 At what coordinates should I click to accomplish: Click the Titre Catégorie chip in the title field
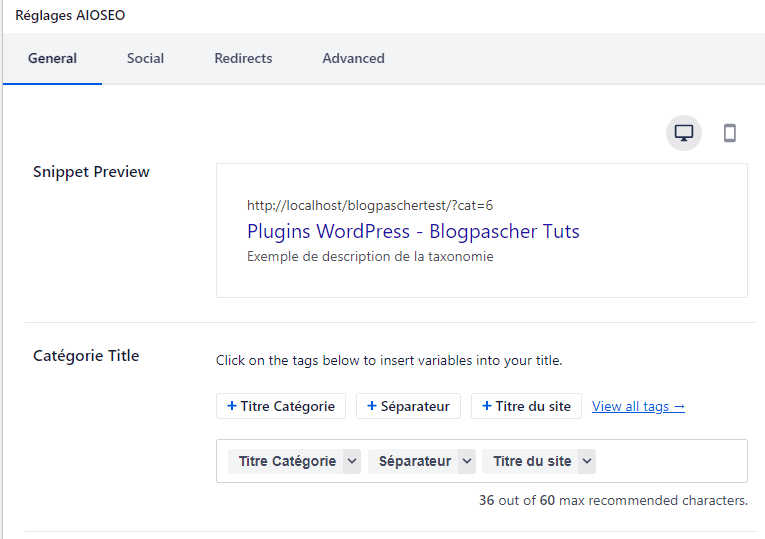[287, 461]
